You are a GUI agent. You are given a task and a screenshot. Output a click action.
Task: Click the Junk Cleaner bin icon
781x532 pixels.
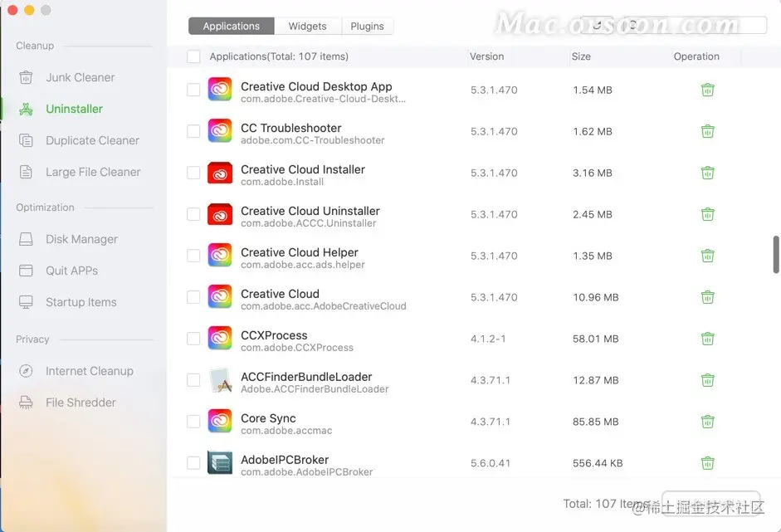pos(26,78)
